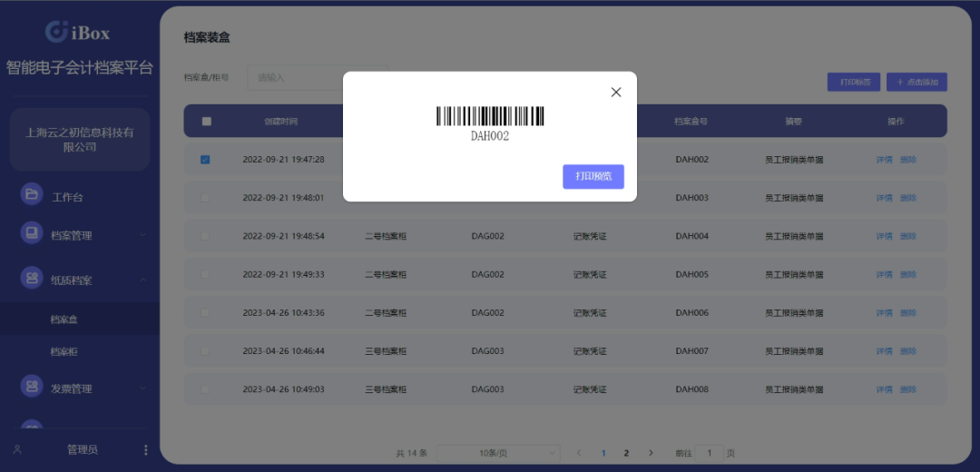
Task: Click the 纸质档案 sidebar icon
Action: coord(32,278)
